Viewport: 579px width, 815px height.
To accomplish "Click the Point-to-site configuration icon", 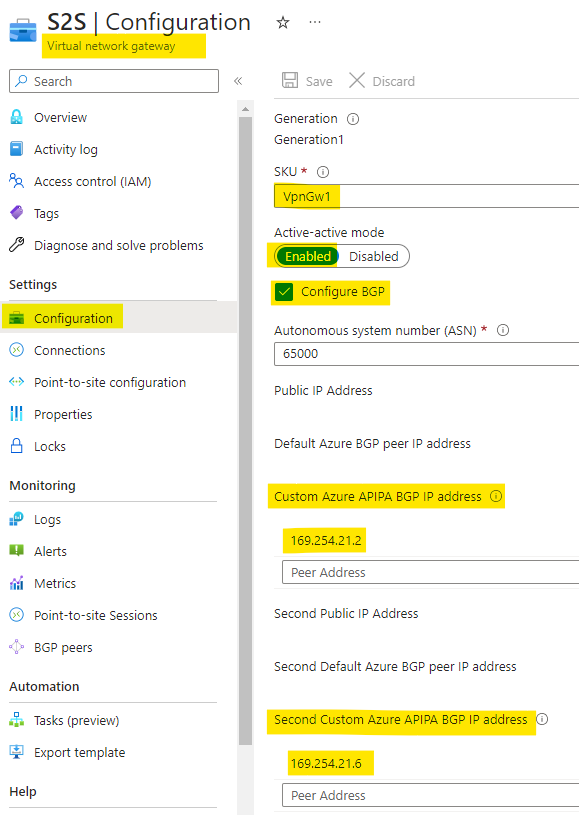I will click(x=17, y=382).
